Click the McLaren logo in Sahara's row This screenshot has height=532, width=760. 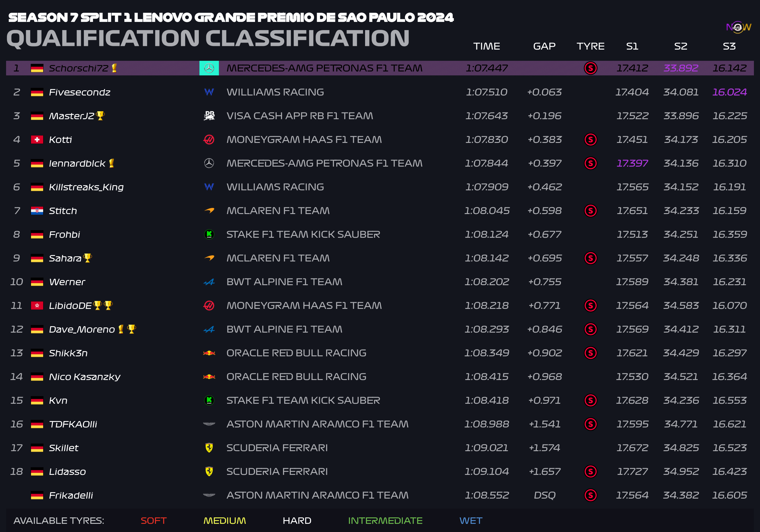(x=209, y=258)
